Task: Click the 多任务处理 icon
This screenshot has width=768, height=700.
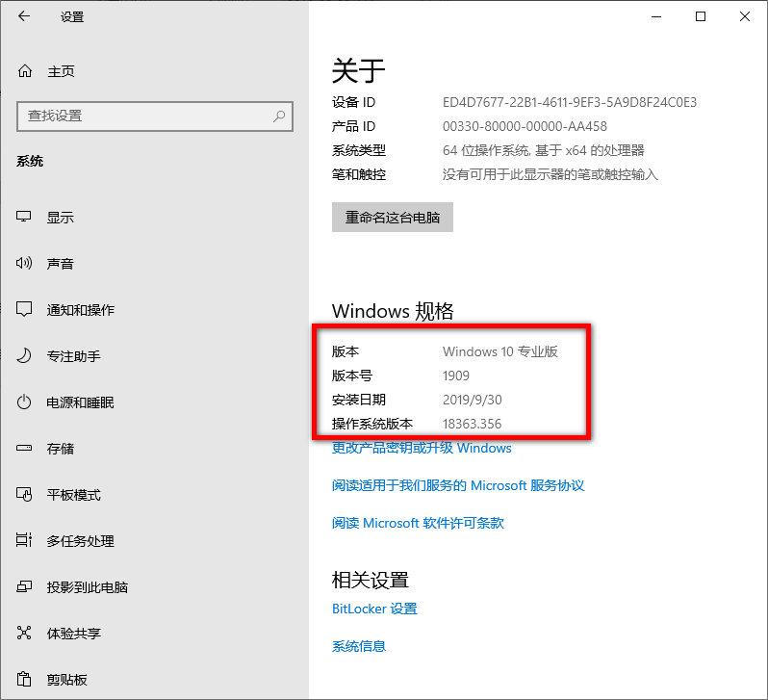Action: pos(23,540)
